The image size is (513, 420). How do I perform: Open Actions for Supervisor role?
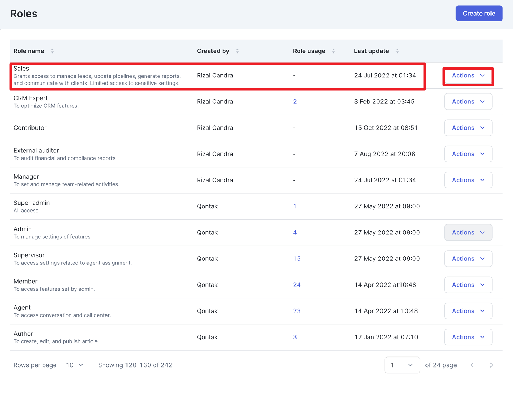[x=468, y=259]
